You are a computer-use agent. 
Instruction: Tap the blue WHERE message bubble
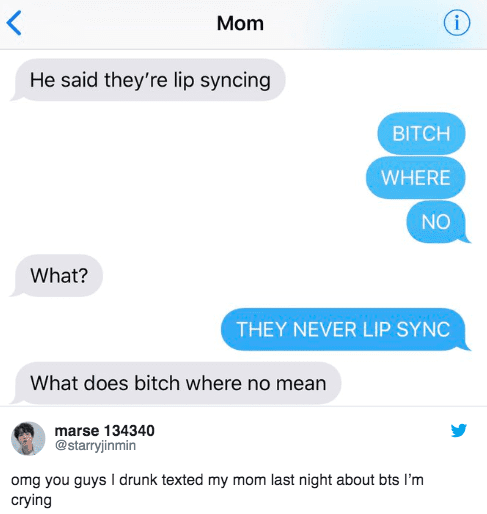coord(416,177)
